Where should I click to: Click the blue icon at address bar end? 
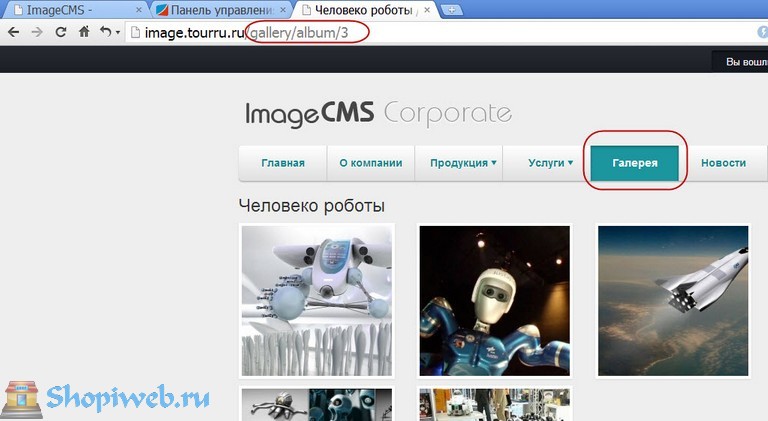point(763,32)
